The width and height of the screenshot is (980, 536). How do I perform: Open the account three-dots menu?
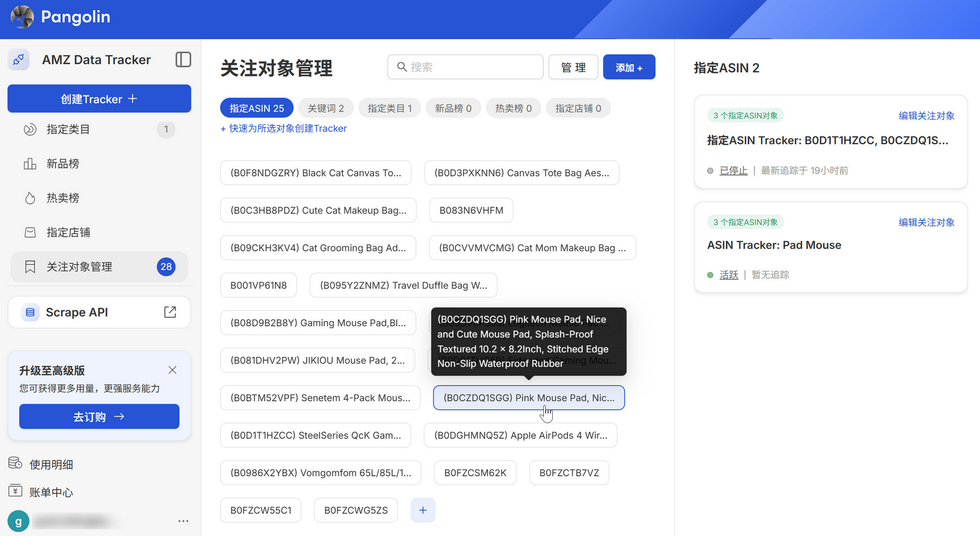(x=183, y=521)
